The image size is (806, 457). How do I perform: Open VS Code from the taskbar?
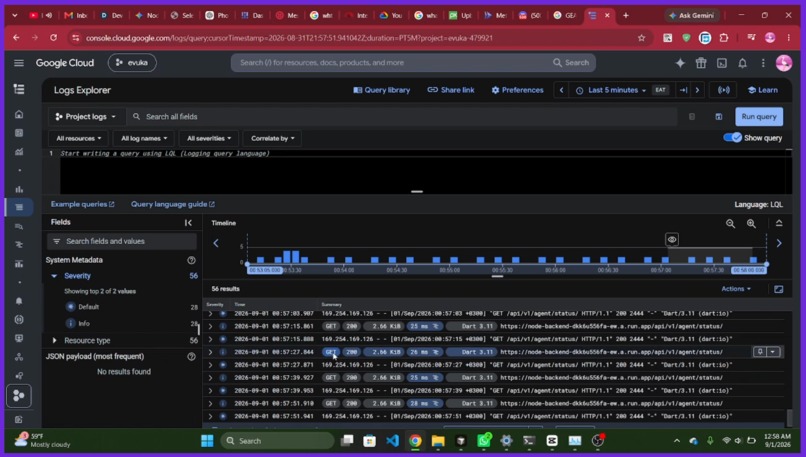point(392,441)
